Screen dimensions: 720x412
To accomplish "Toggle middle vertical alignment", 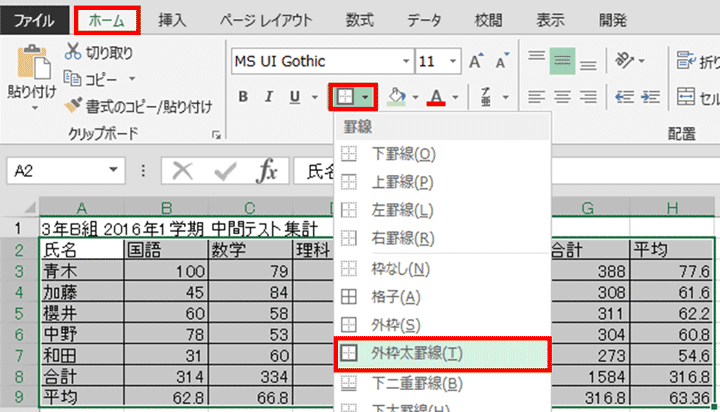I will 562,61.
